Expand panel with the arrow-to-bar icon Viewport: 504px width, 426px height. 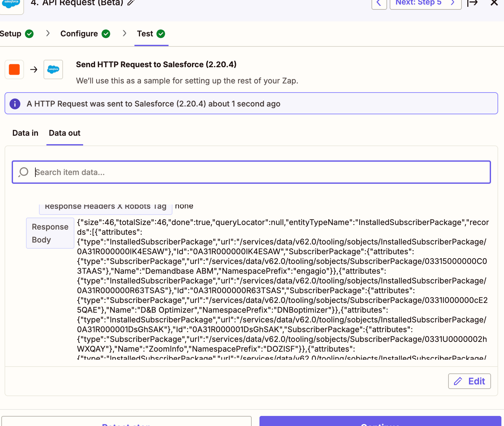[472, 3]
